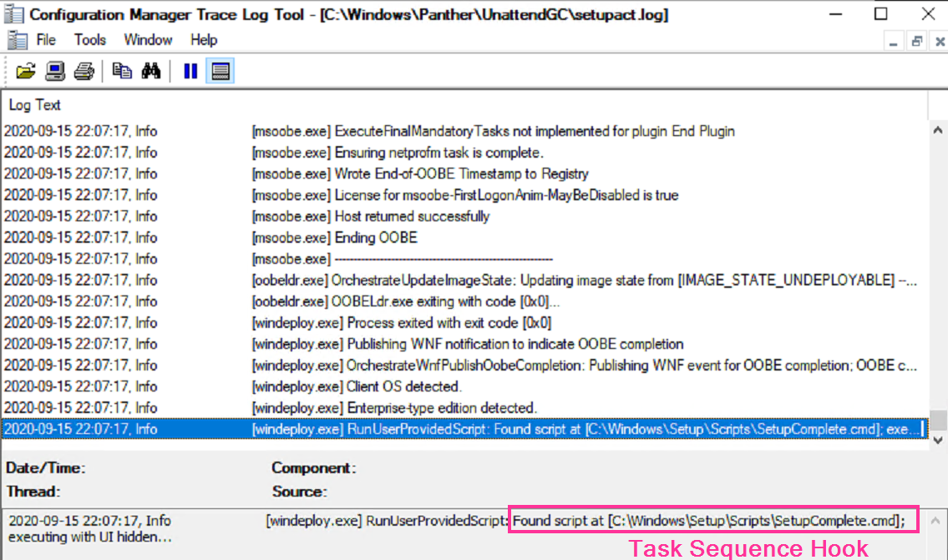Select the 'Ending OOBE' log entry

click(376, 238)
